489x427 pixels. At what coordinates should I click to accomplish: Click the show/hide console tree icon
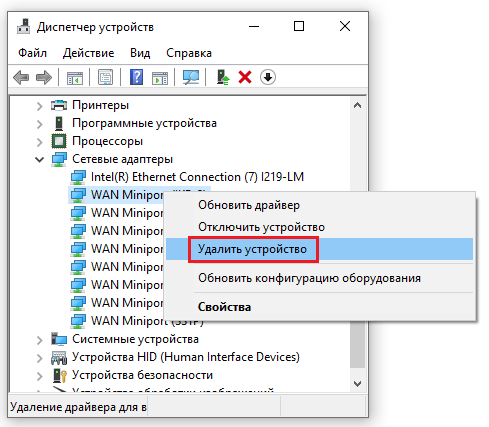tap(75, 78)
